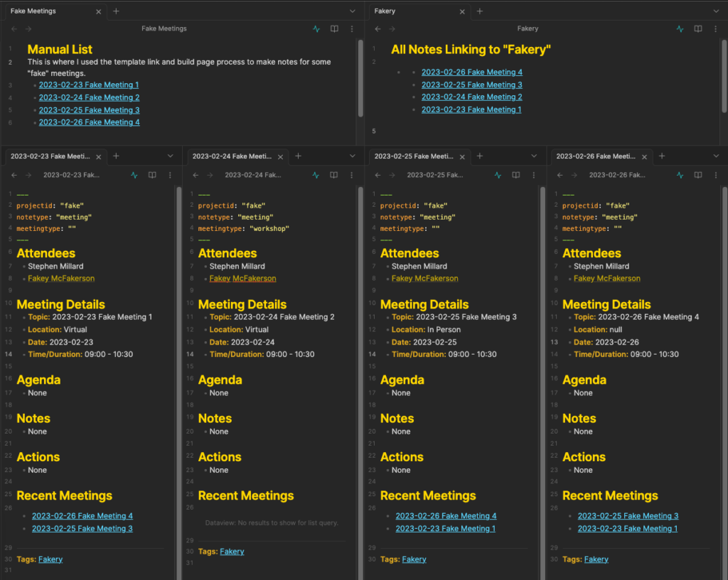
Task: Open 2023-02-25 Fake Meeting 3 link in Manual List
Action: (x=89, y=110)
